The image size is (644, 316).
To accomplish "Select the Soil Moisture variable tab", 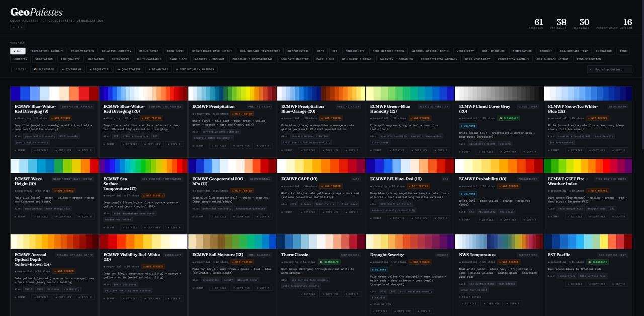I will [x=494, y=51].
